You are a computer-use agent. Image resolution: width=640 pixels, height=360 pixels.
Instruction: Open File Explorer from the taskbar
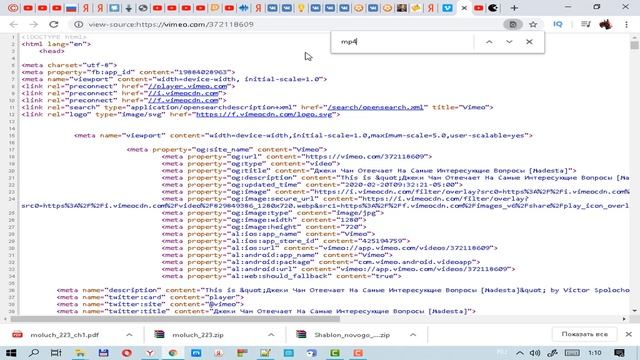coord(80,353)
